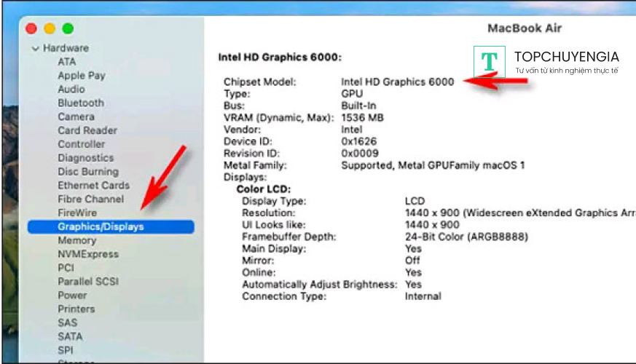Click the green full-screen window button
Image resolution: width=636 pixels, height=364 pixels.
(x=68, y=28)
